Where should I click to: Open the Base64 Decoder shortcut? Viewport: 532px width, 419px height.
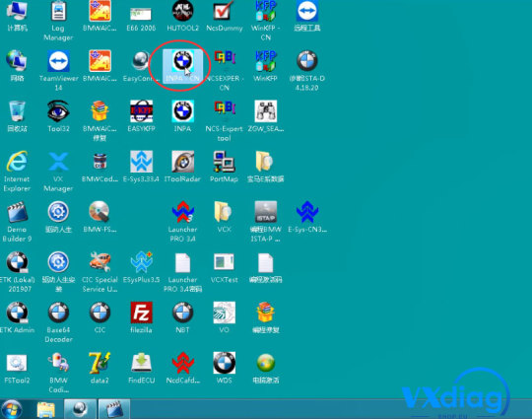[58, 321]
